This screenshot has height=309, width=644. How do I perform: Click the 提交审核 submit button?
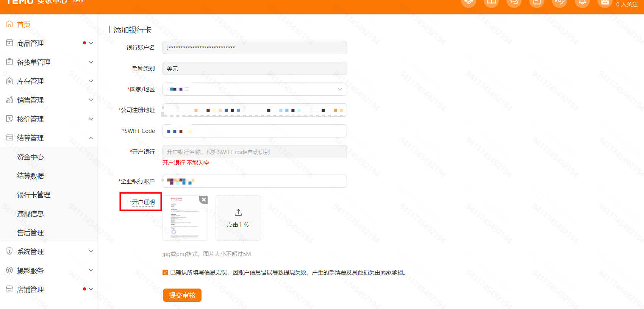click(x=182, y=295)
